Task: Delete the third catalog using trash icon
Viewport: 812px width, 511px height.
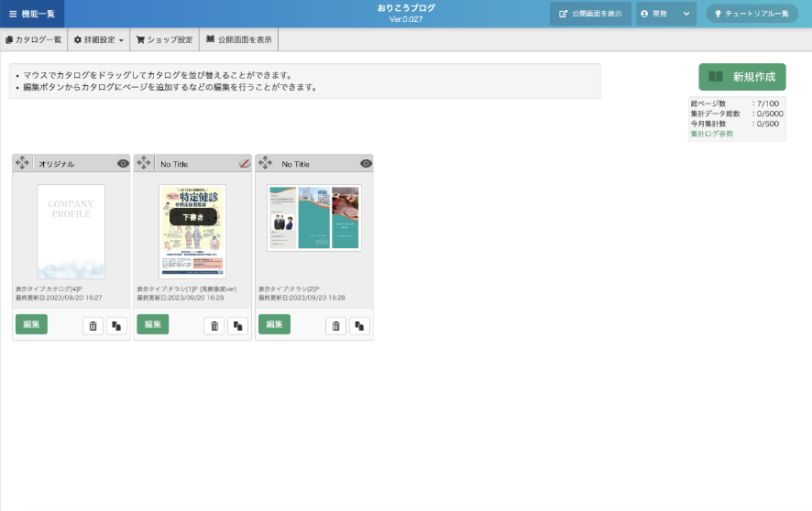Action: tap(336, 326)
